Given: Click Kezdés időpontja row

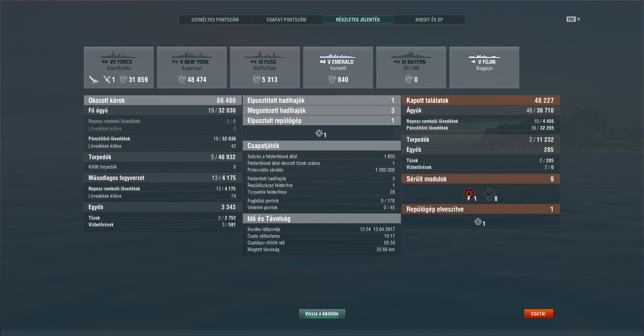Looking at the screenshot, I should (321, 230).
